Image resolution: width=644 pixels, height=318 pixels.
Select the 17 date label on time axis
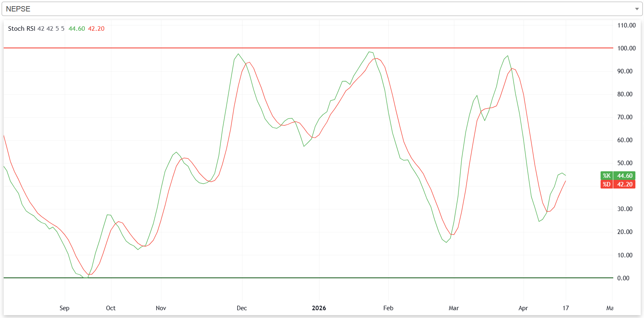coord(566,308)
